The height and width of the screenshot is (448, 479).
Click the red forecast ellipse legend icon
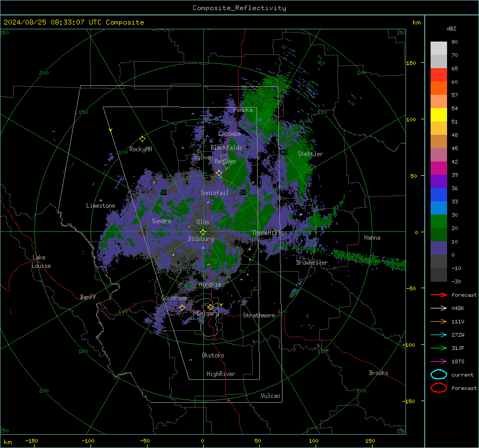439,388
